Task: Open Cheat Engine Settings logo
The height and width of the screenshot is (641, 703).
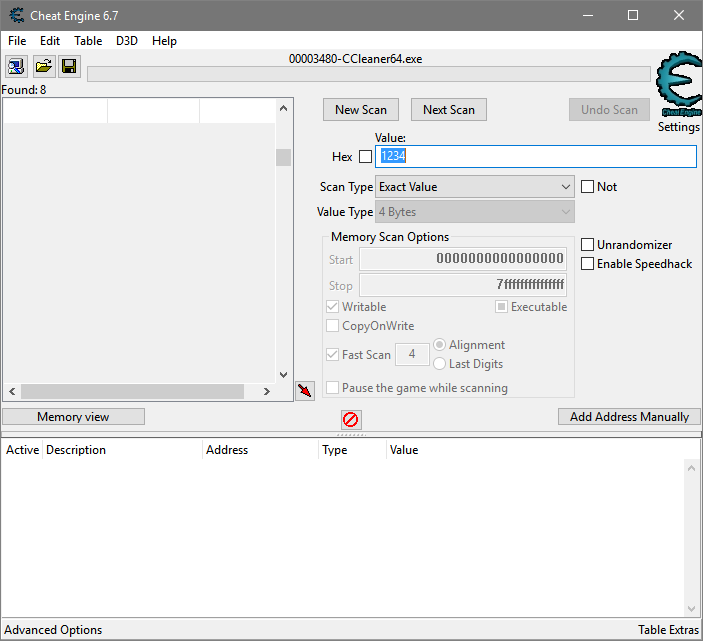Action: pos(679,90)
